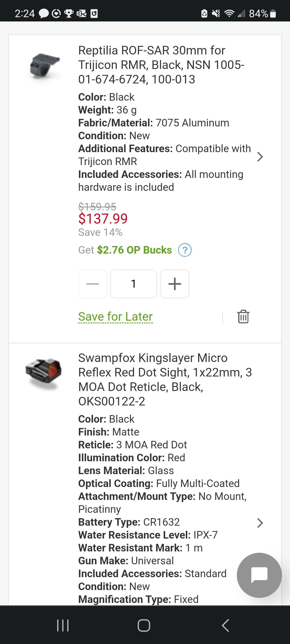Tap the back navigation button

click(x=225, y=625)
